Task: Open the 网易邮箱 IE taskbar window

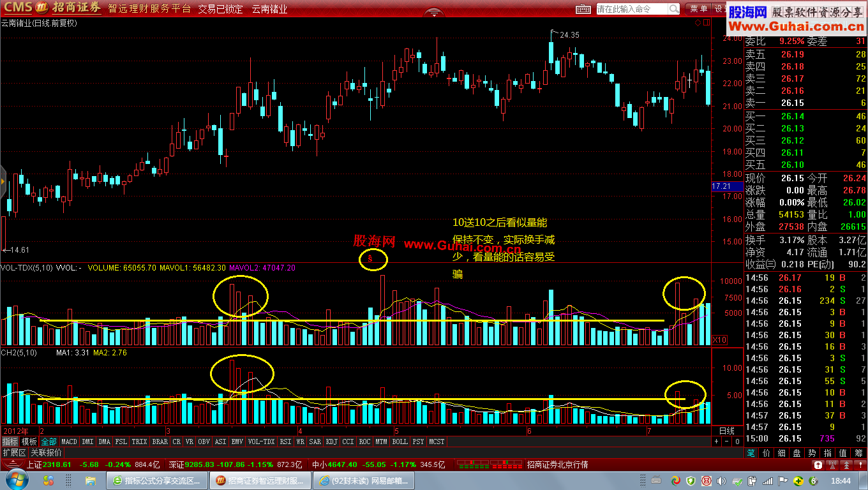Action: point(364,480)
